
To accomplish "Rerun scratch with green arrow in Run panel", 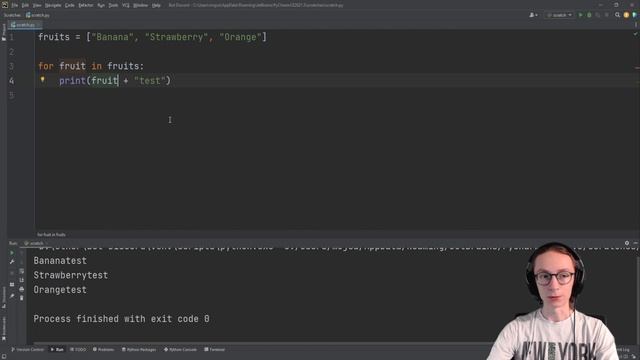I will (12, 253).
